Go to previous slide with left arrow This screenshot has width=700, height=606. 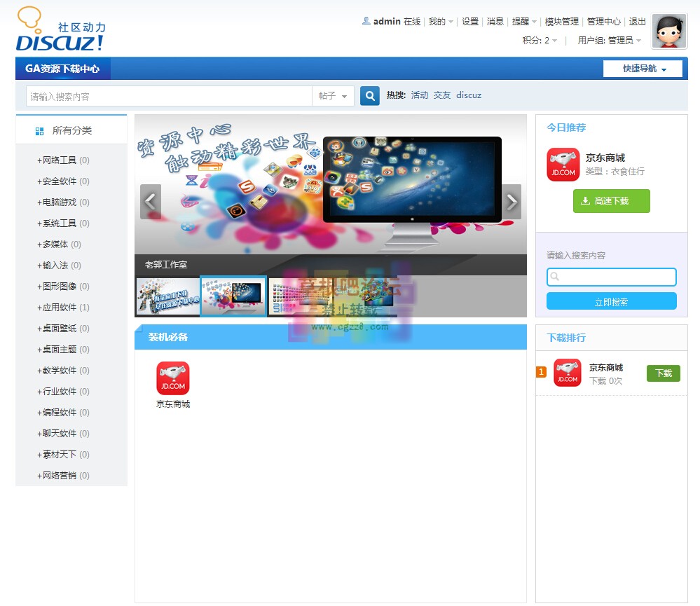pyautogui.click(x=150, y=202)
